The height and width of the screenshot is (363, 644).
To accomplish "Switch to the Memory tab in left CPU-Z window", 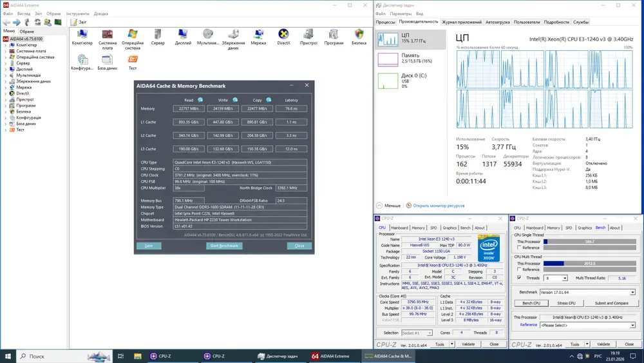I will [x=418, y=228].
